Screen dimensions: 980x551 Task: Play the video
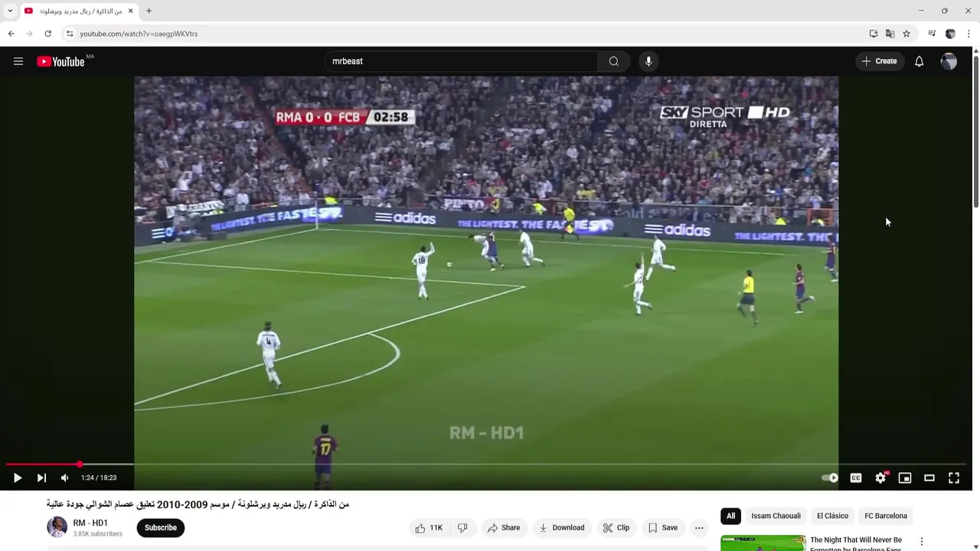point(18,478)
